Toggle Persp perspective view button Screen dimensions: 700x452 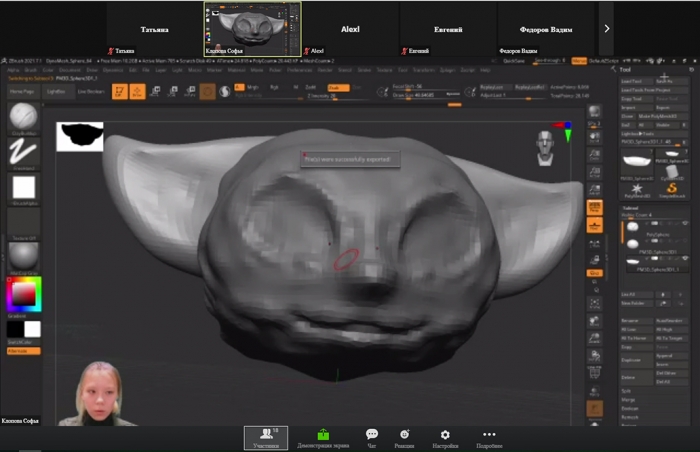(595, 207)
